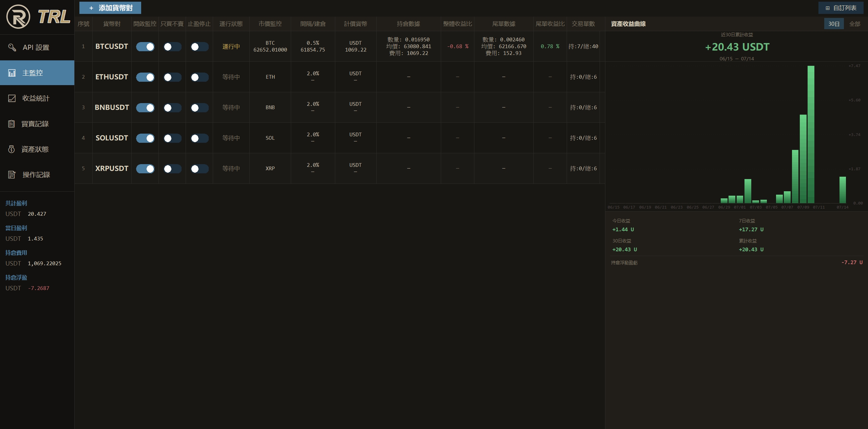Viewport: 868px width, 429px height.
Task: Turn off monitoring toggle for XRPUSDT
Action: [x=145, y=169]
